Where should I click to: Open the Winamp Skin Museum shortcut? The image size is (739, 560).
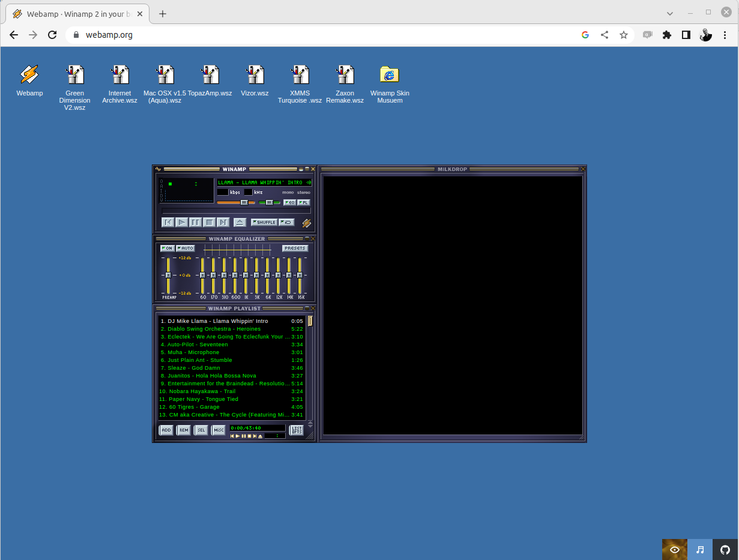click(x=390, y=80)
